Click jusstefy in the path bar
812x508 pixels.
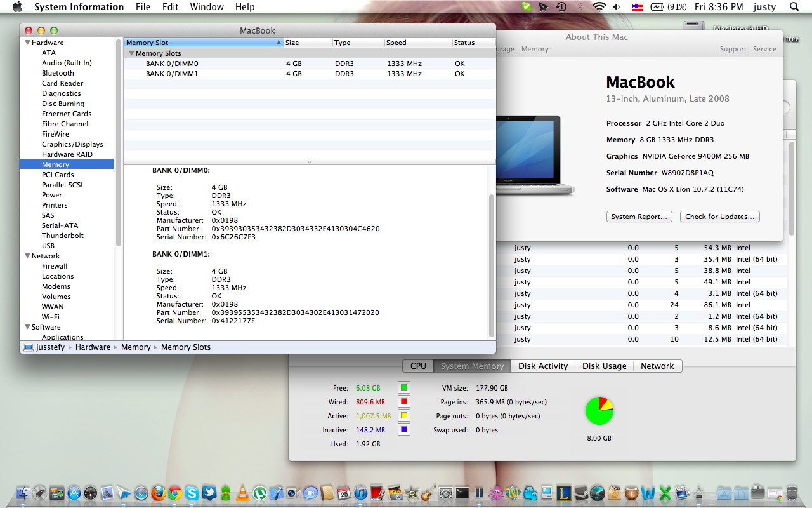click(44, 347)
